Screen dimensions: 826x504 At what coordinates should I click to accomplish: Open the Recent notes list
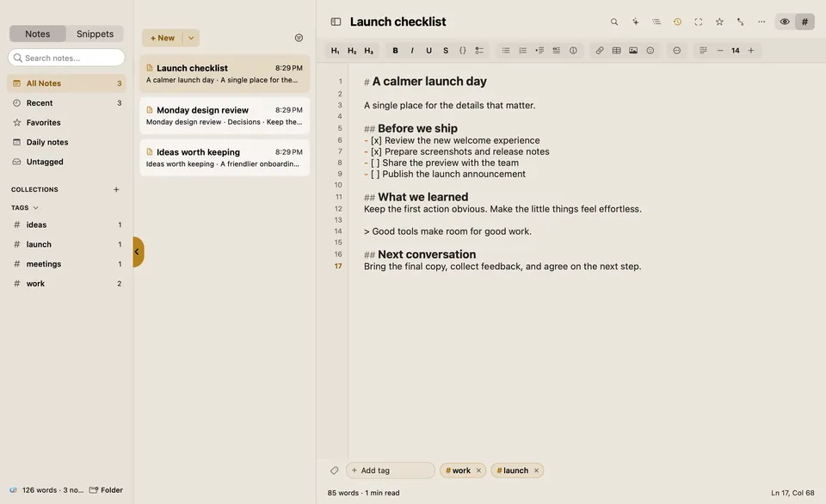pos(66,102)
